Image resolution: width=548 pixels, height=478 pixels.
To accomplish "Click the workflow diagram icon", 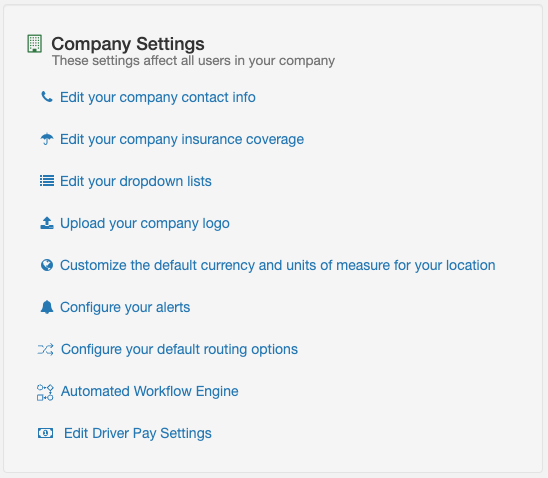I will pyautogui.click(x=45, y=392).
